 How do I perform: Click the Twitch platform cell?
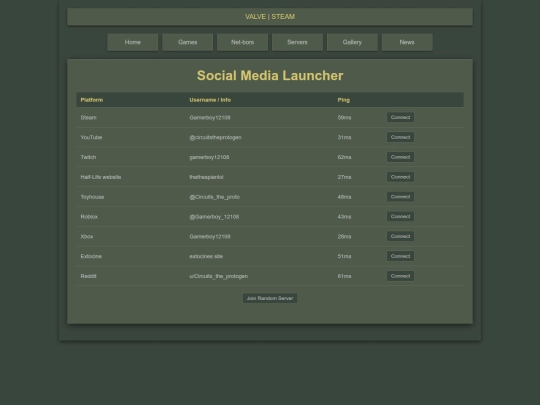(88, 157)
